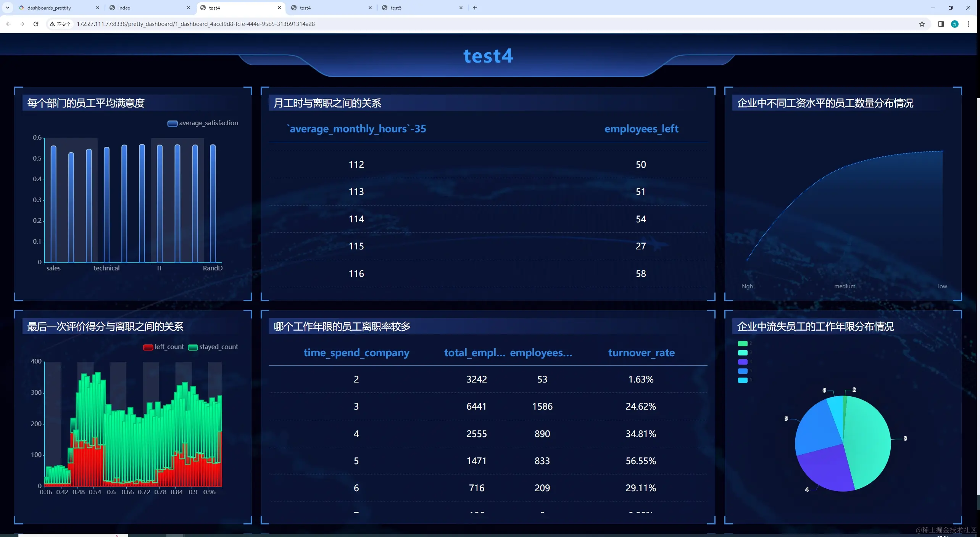Expand the tab search dropdown arrow

tap(7, 8)
